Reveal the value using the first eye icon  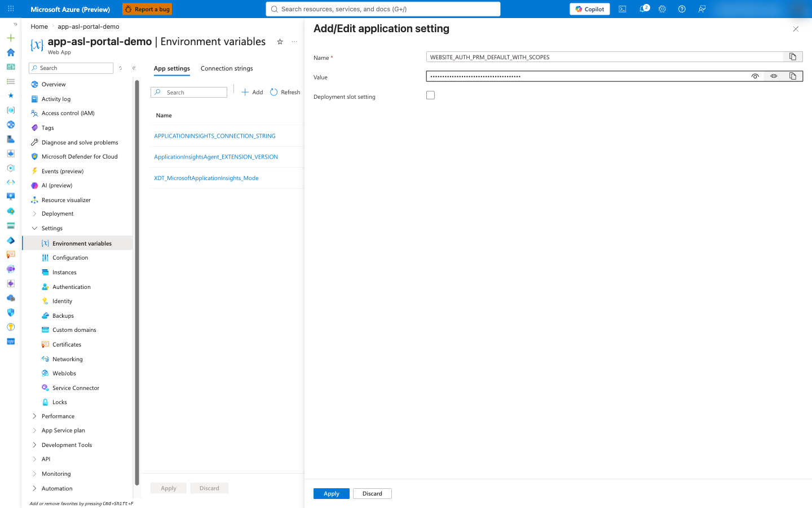[755, 76]
